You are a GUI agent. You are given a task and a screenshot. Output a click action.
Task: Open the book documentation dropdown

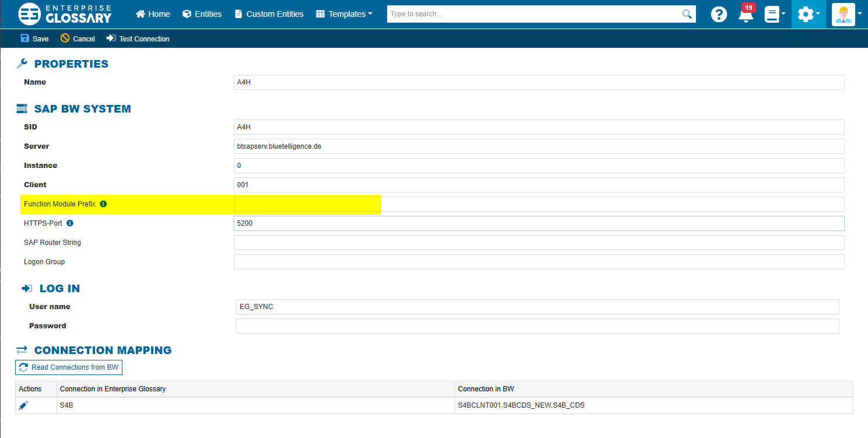(x=775, y=15)
